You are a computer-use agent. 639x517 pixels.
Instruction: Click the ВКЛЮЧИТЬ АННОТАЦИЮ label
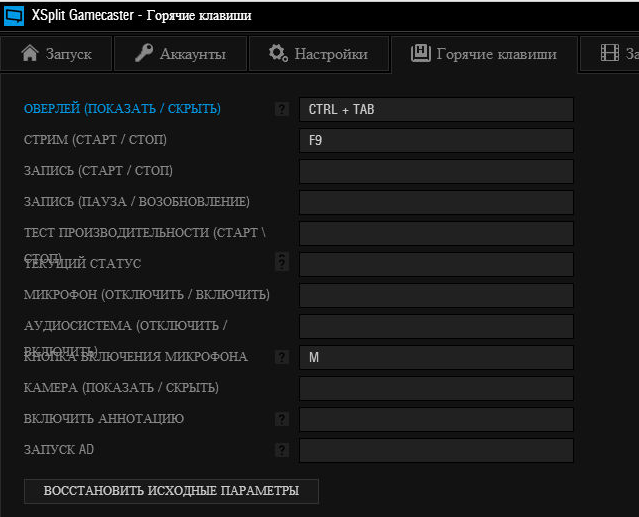(x=104, y=419)
